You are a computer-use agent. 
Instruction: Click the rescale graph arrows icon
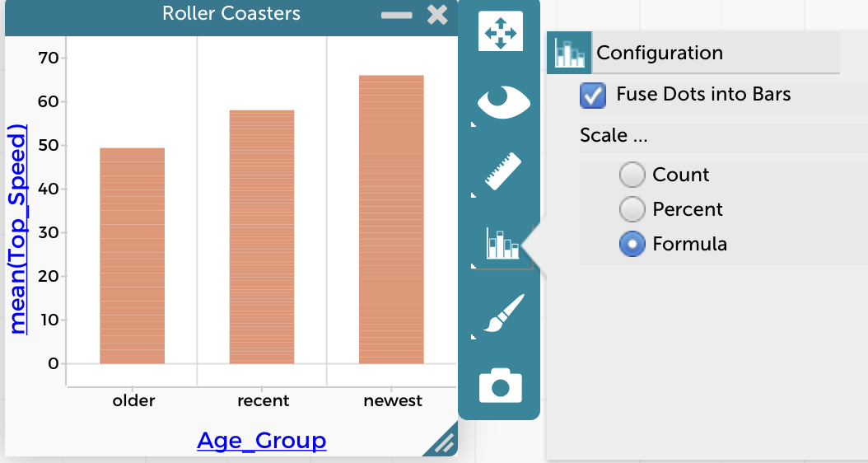click(x=501, y=32)
